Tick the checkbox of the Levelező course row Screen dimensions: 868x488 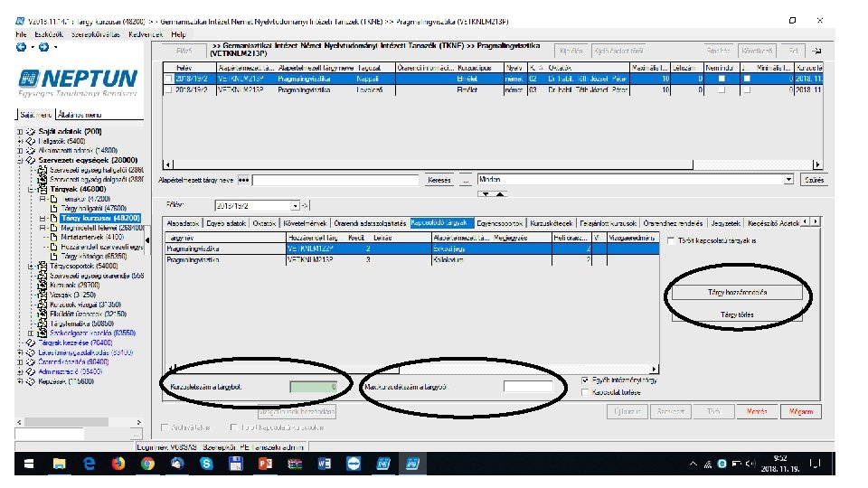(x=168, y=89)
